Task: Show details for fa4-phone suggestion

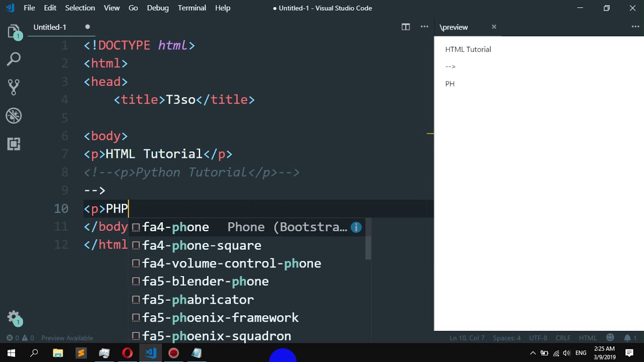Action: (356, 227)
